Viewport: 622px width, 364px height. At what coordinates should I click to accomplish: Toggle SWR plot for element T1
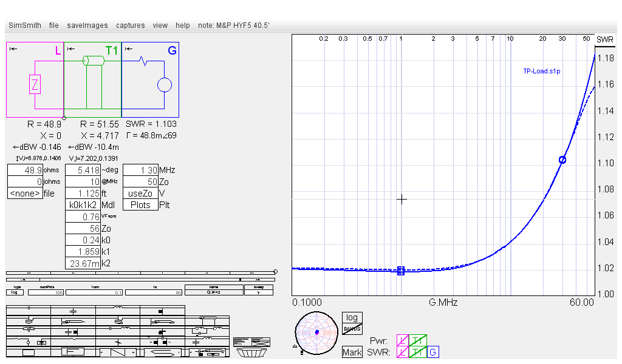[418, 352]
